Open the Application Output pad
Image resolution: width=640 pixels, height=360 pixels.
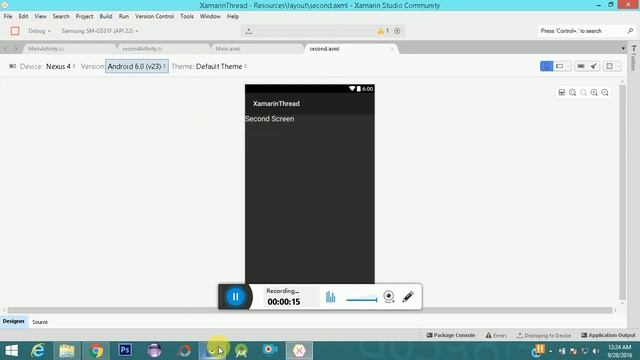tap(608, 335)
